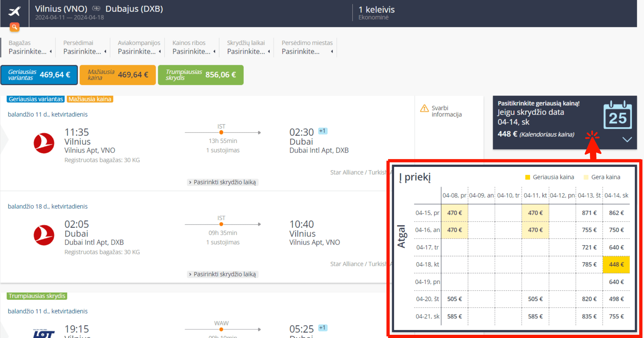
Task: Collapse the calendar price panel chevron
Action: click(627, 139)
